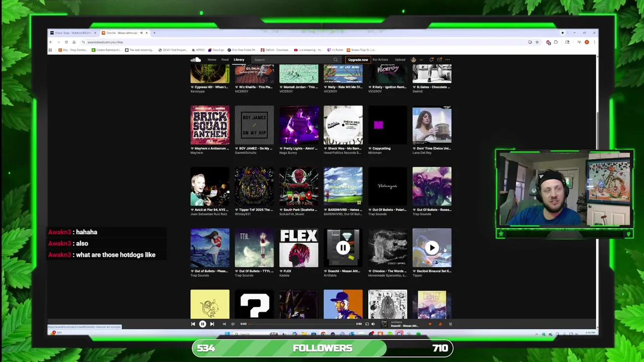Follow artist icon in player bar

click(x=440, y=324)
